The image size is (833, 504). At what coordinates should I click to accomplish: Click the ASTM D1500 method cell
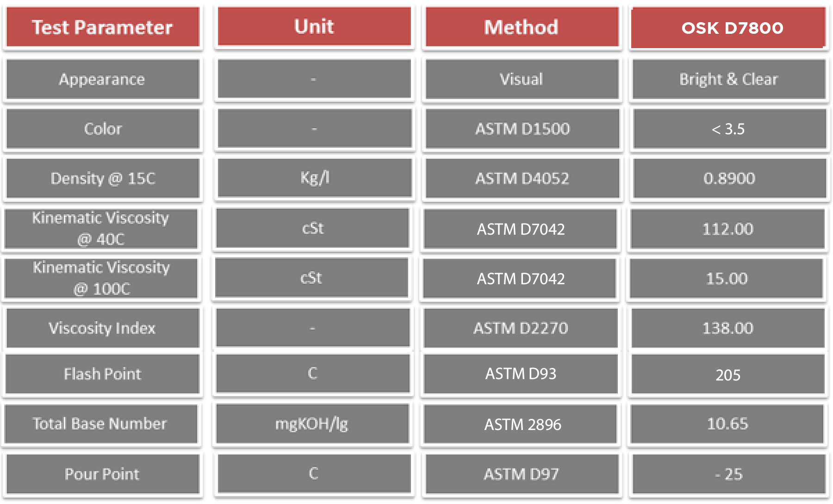pyautogui.click(x=522, y=129)
